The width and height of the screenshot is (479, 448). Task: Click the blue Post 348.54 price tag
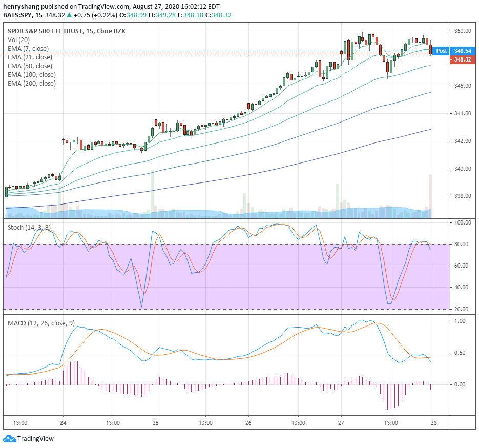tap(454, 51)
